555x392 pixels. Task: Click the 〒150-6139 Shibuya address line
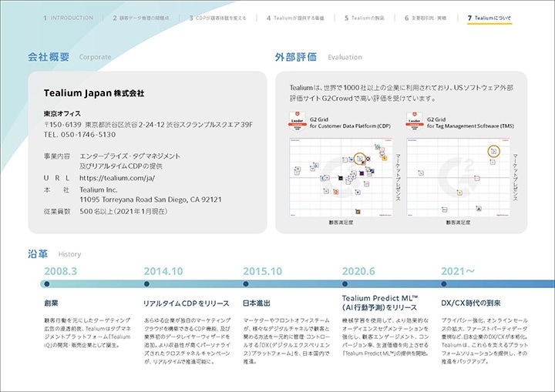coord(148,125)
